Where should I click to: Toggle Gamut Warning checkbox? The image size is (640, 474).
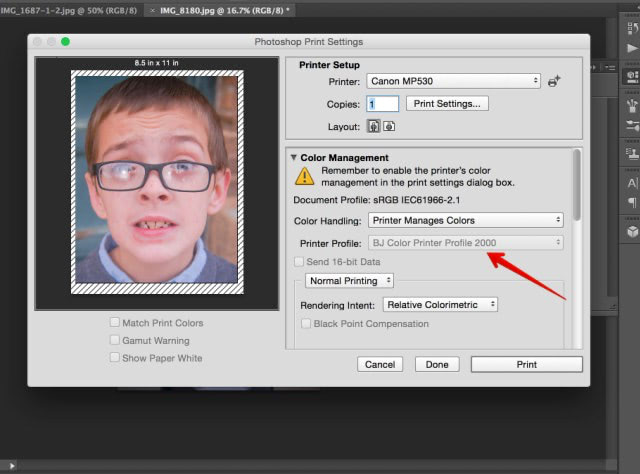click(x=115, y=340)
